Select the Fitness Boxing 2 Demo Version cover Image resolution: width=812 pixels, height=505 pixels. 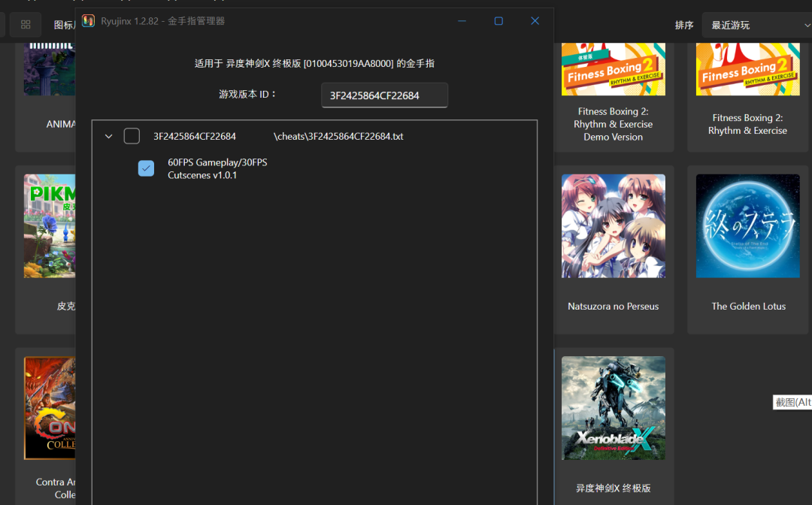(x=613, y=69)
